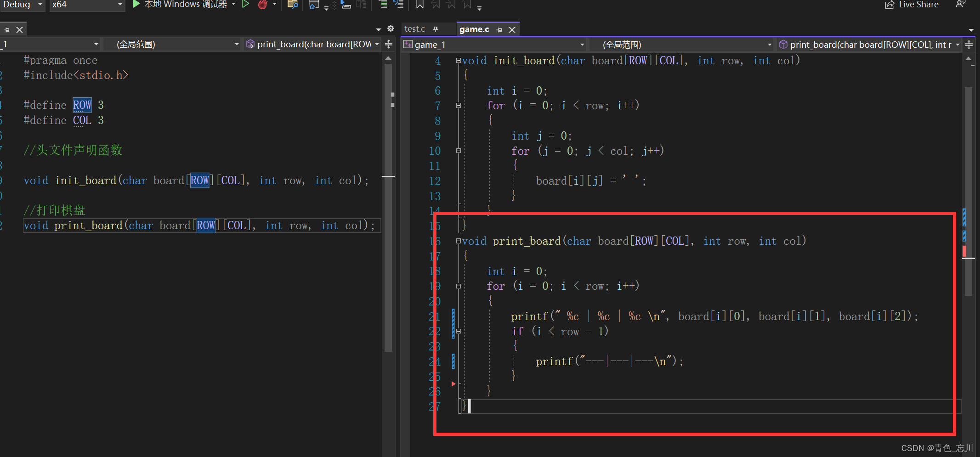Open toolbar overflow options after bookmarks

479,8
